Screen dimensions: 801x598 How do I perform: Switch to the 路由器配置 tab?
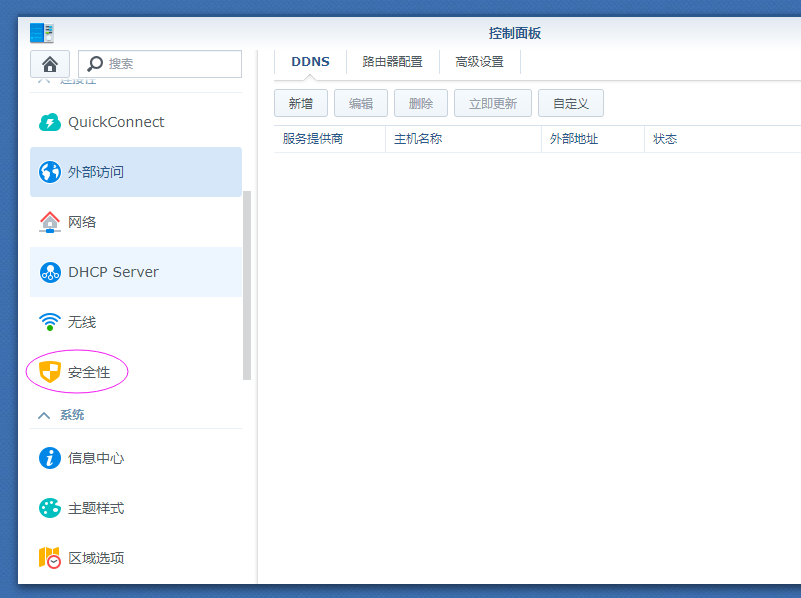[392, 62]
